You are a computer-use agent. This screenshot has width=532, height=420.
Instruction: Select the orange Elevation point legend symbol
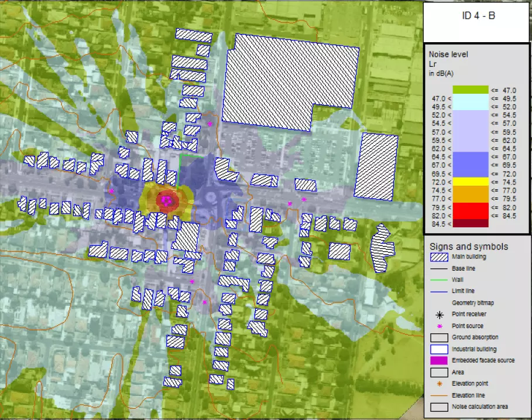438,383
